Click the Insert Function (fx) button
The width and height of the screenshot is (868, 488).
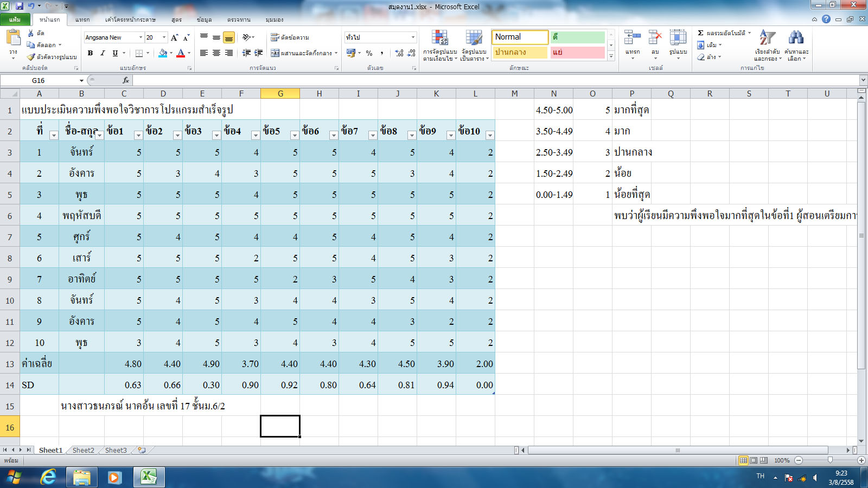click(125, 80)
